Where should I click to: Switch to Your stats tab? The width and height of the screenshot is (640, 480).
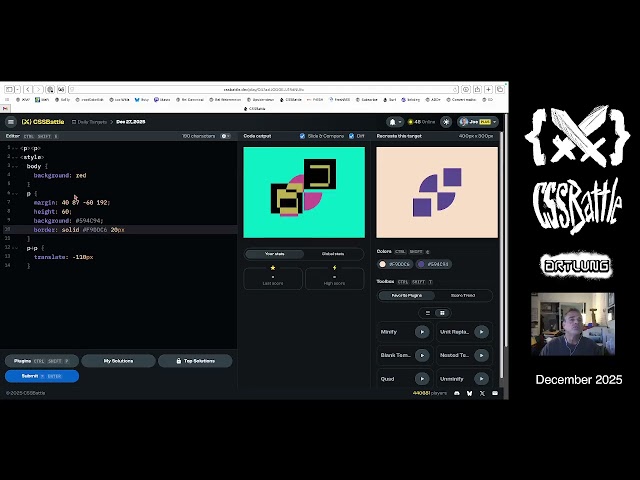[274, 254]
